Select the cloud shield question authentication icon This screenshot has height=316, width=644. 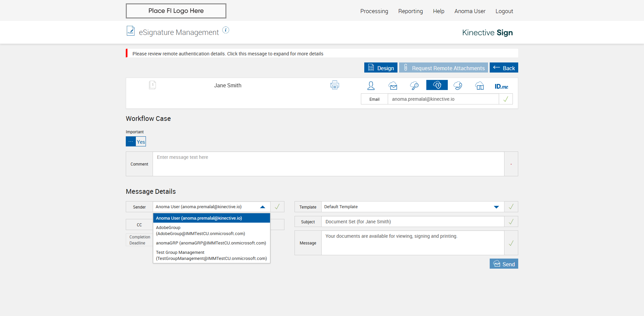(x=437, y=85)
